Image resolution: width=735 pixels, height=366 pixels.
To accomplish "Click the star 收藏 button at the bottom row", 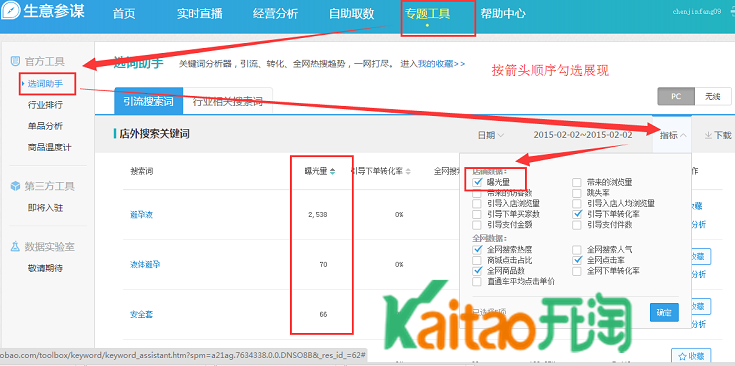I will [691, 355].
